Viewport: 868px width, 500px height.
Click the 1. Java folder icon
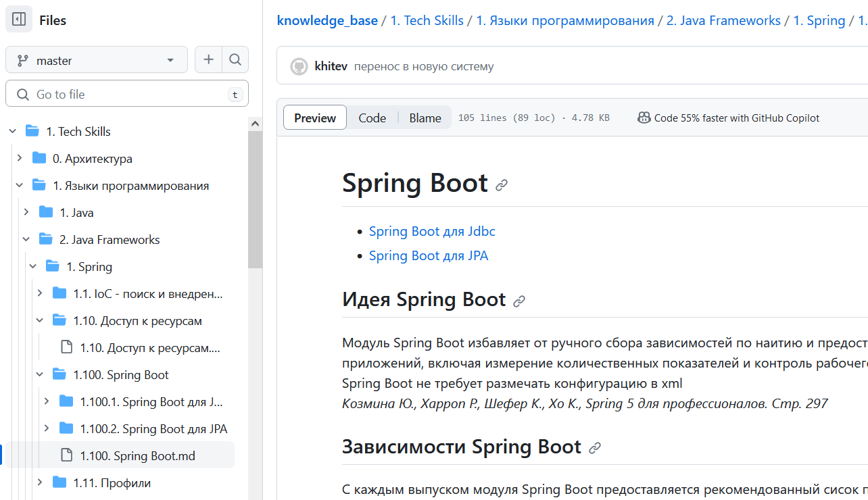point(45,212)
